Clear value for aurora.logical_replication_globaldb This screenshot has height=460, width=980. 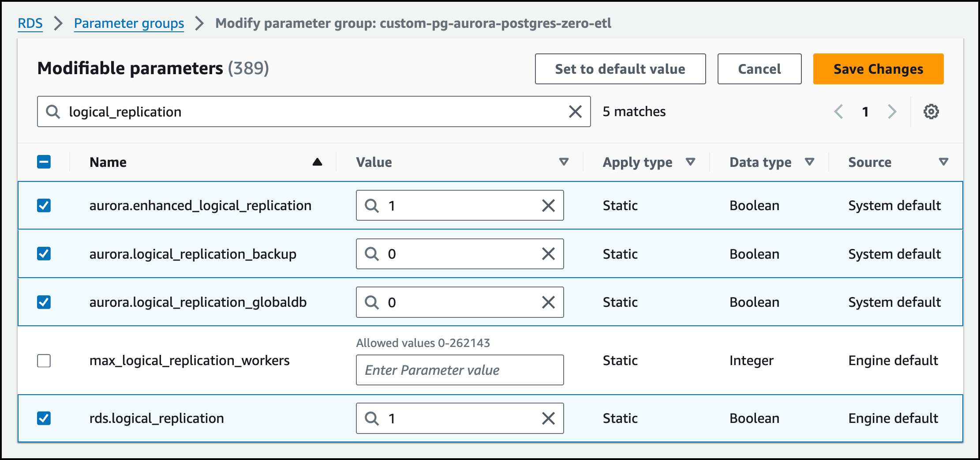coord(548,302)
